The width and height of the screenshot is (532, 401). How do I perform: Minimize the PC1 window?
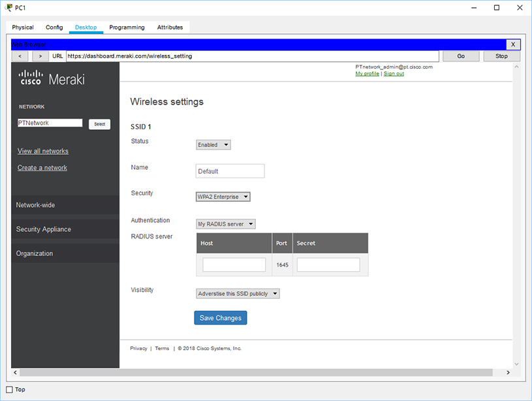(x=474, y=7)
